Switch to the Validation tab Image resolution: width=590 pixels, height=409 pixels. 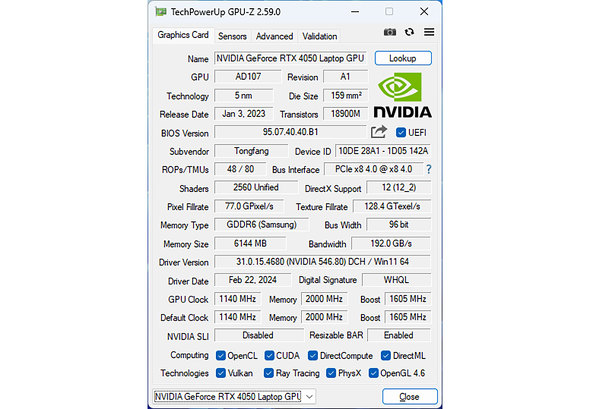click(x=319, y=36)
